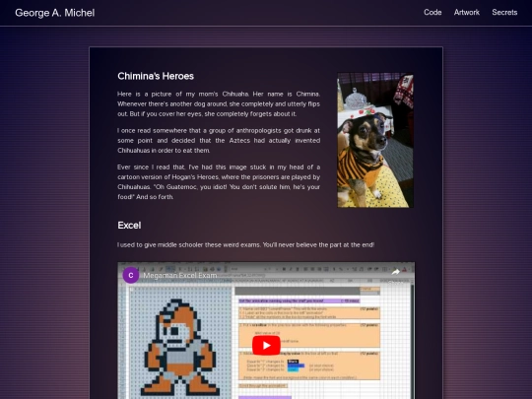Open the Code menu item
The width and height of the screenshot is (532, 399).
(x=432, y=13)
